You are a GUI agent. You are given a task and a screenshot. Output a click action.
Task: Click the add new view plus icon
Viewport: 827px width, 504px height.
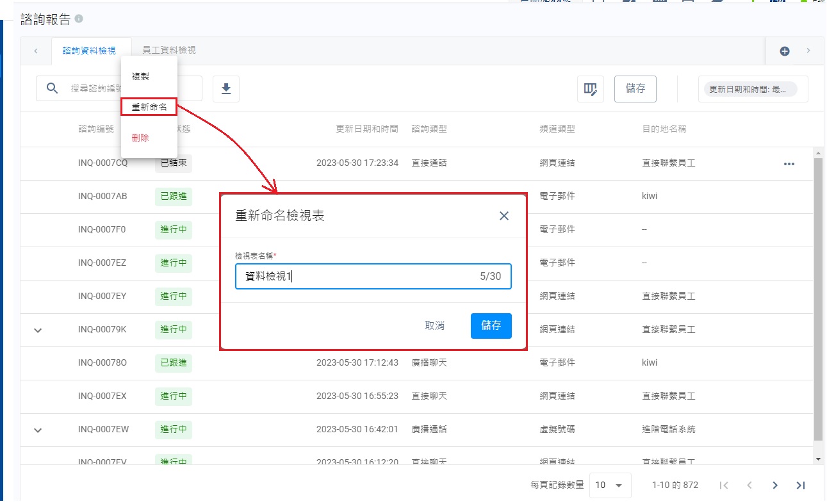point(784,51)
